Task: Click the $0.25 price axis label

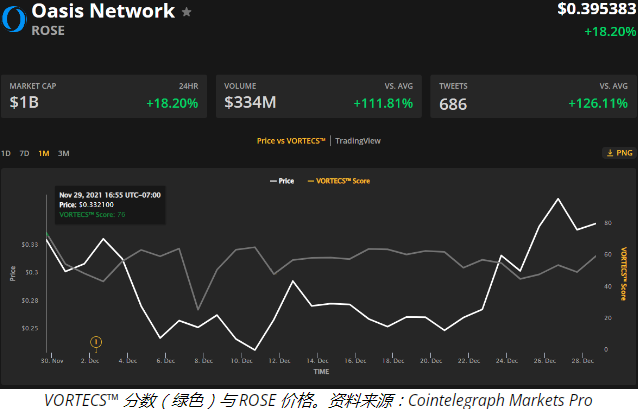Action: coord(30,328)
